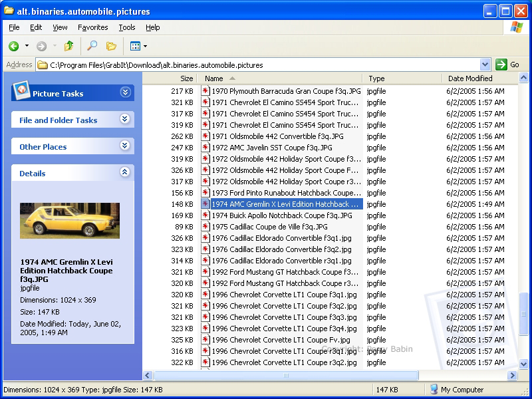Click file icon for 1973 Ford Pinto Runabout
Screen dimensions: 532x399
point(205,193)
